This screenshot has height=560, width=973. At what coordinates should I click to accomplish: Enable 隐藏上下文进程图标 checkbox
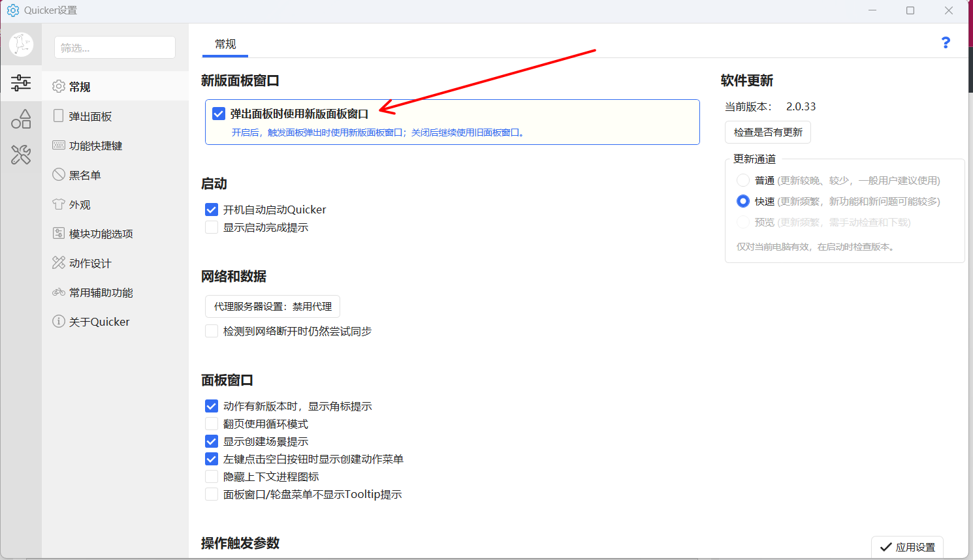point(212,476)
